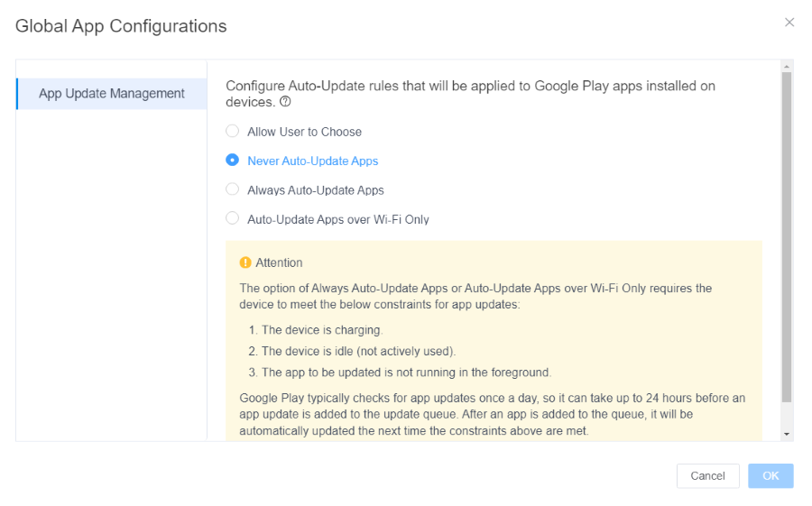
Task: Click the Cancel button
Action: [x=708, y=476]
